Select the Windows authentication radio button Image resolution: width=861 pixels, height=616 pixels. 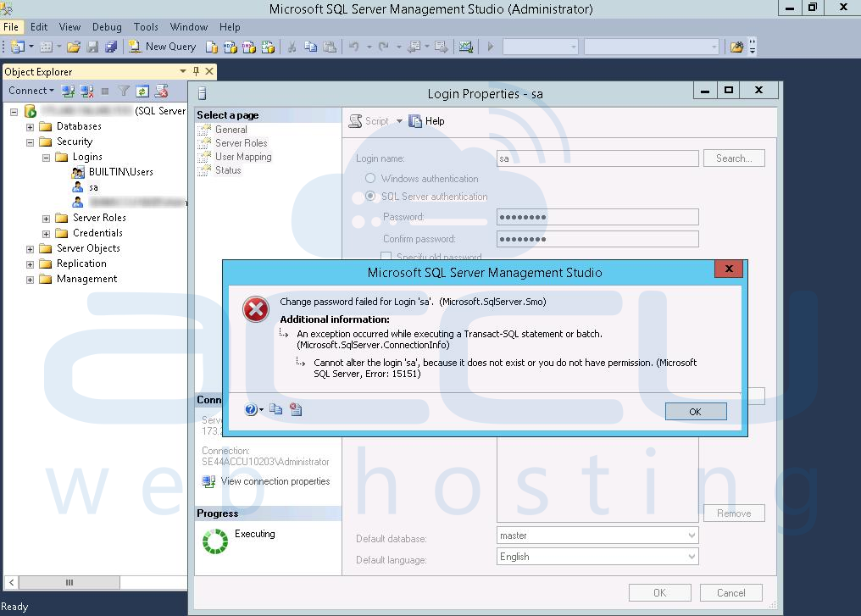coord(370,179)
